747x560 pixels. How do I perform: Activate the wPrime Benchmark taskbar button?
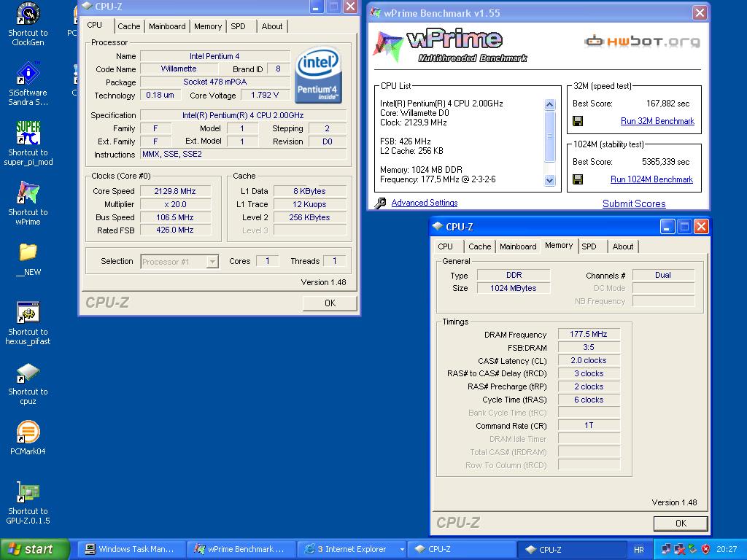[x=241, y=549]
